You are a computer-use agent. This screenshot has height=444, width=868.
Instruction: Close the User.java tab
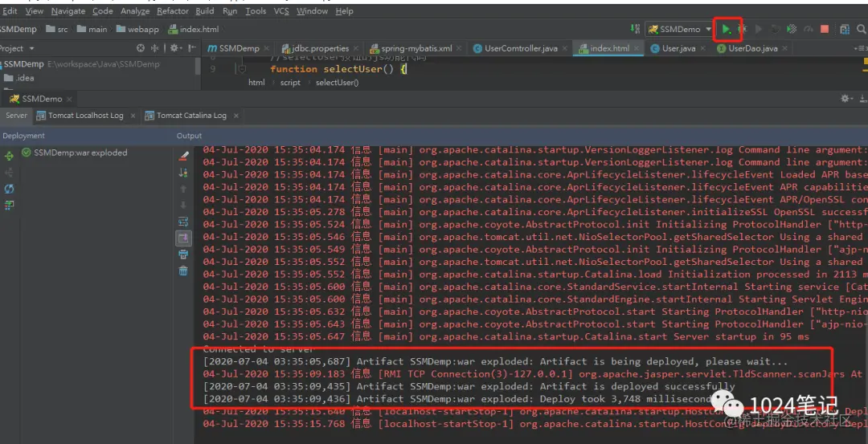tap(703, 49)
